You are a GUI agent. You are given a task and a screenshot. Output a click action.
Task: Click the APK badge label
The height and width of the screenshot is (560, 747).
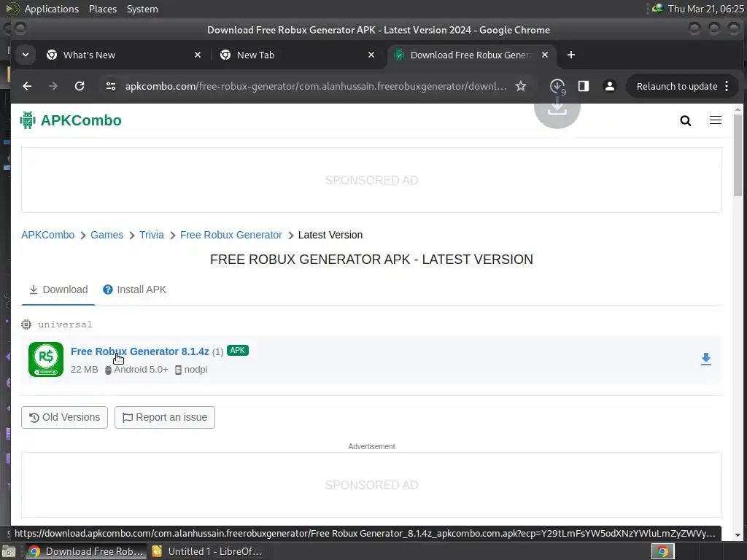pyautogui.click(x=237, y=351)
